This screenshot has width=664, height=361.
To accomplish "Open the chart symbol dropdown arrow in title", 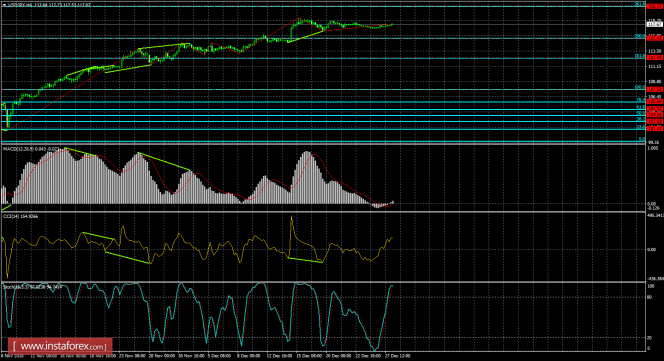I will [x=4, y=5].
